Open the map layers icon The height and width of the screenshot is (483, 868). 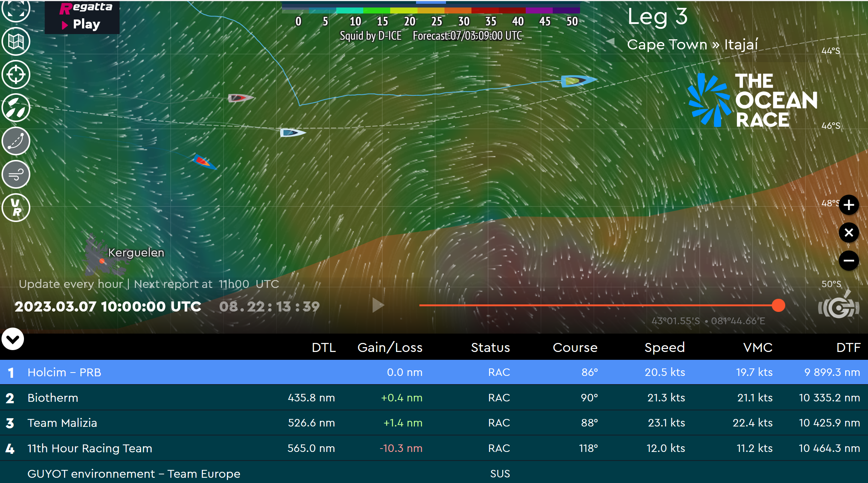(16, 42)
